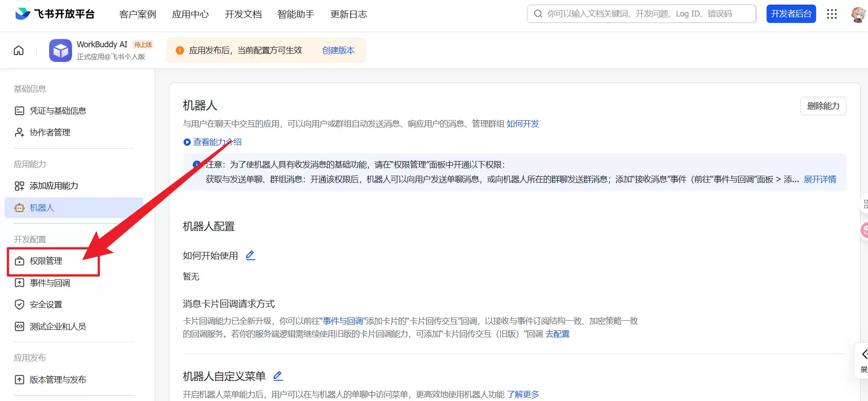Click the 待上线 status tag
Viewport: 868px width, 401px height.
tap(143, 45)
